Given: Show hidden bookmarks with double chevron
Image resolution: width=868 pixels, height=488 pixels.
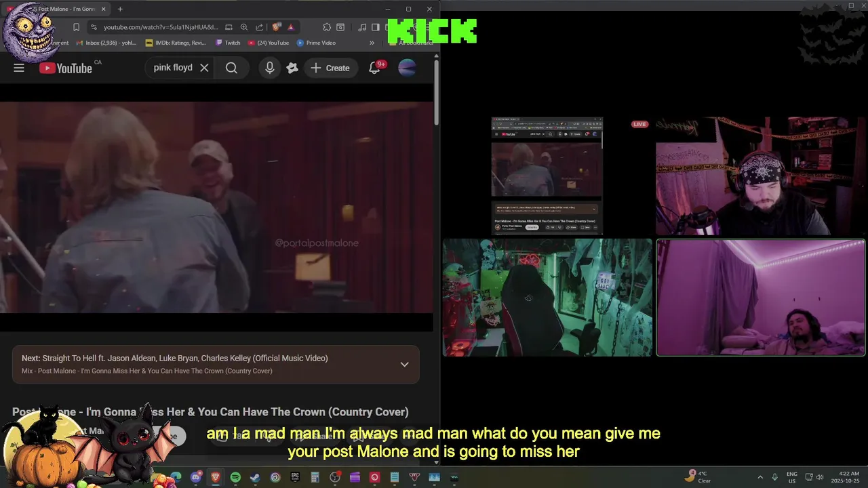Looking at the screenshot, I should pos(372,43).
